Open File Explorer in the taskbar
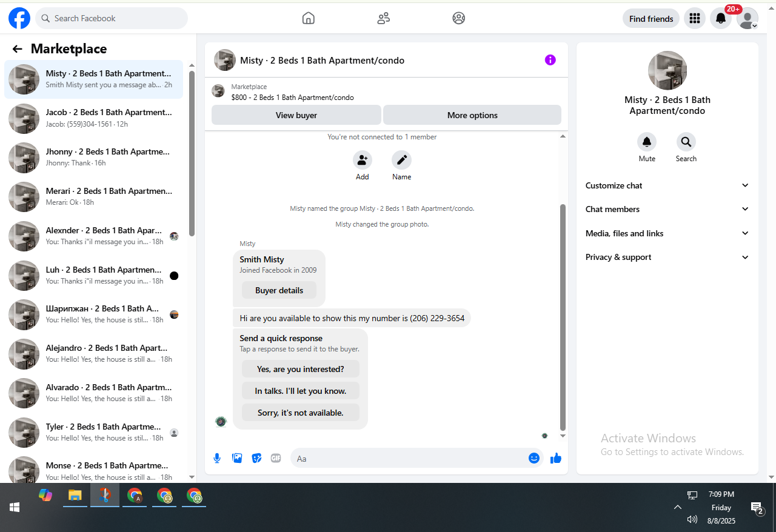The image size is (776, 532). point(75,495)
